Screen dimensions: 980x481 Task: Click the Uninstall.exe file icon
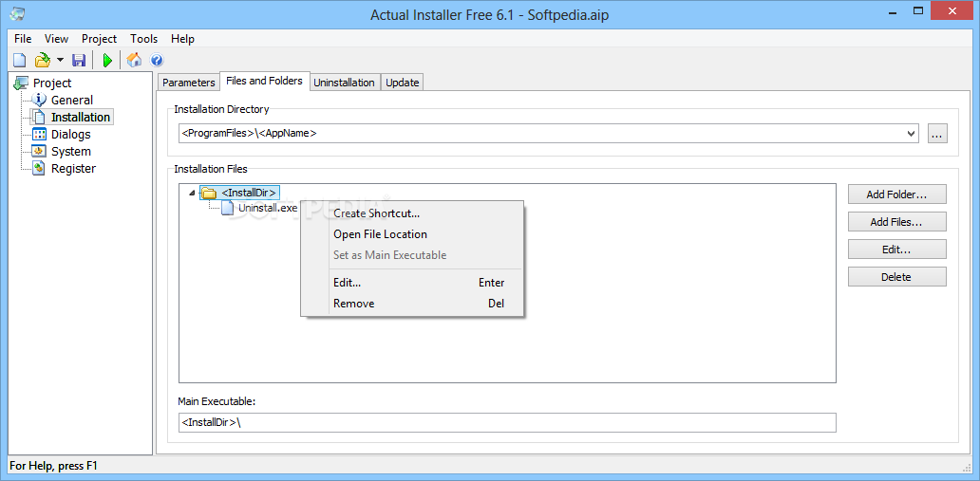[x=228, y=208]
